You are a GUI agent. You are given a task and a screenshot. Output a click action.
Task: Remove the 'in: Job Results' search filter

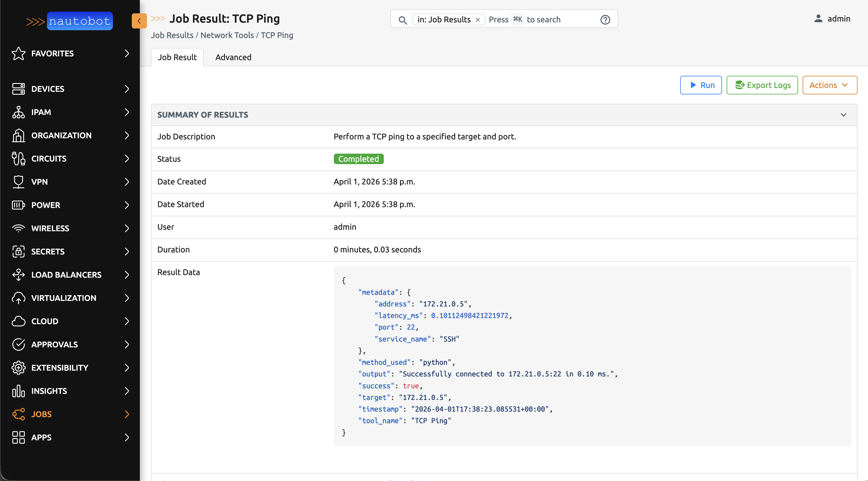[x=478, y=19]
